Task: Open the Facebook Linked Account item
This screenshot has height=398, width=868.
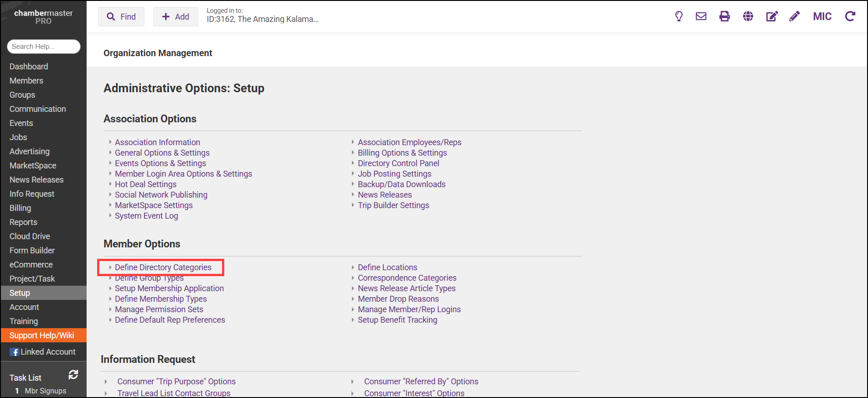Action: 43,352
